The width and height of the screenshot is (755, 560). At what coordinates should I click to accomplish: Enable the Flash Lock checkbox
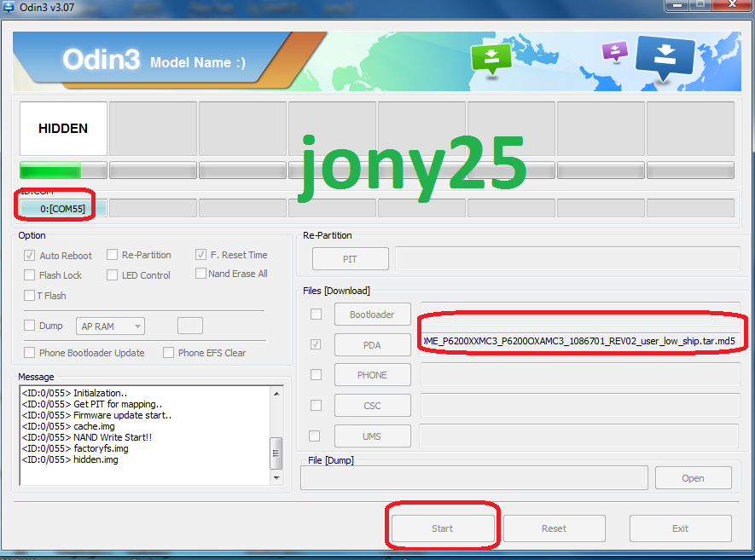coord(29,275)
